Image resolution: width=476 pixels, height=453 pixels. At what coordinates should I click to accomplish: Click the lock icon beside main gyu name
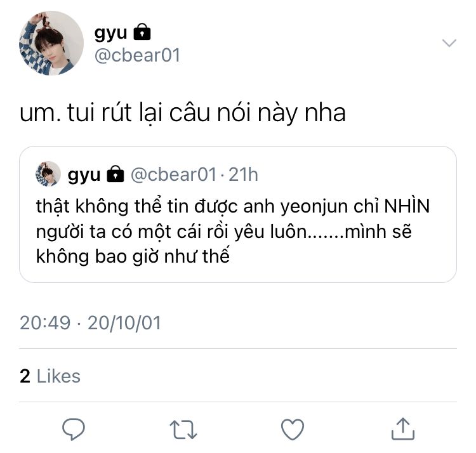pyautogui.click(x=142, y=32)
